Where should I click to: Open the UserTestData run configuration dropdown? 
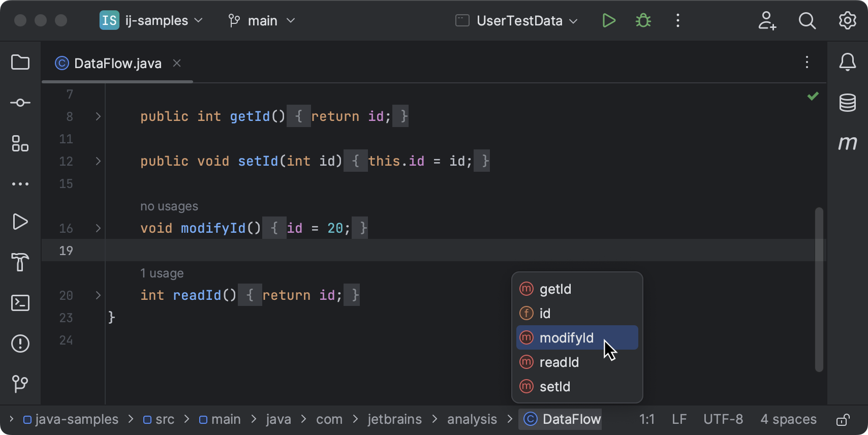tap(517, 21)
